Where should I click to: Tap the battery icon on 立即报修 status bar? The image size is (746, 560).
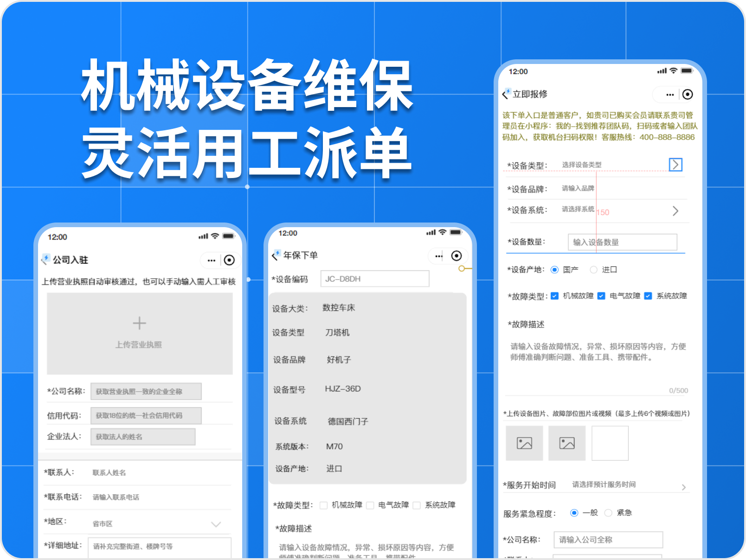(x=687, y=71)
